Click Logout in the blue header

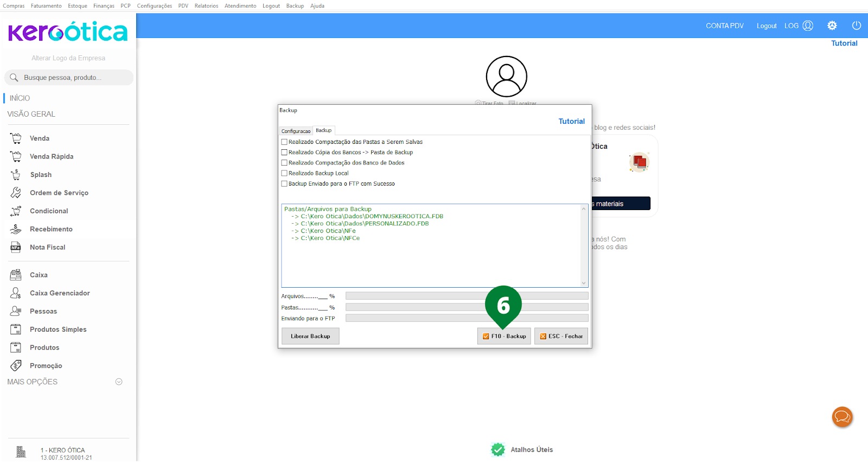tap(767, 26)
